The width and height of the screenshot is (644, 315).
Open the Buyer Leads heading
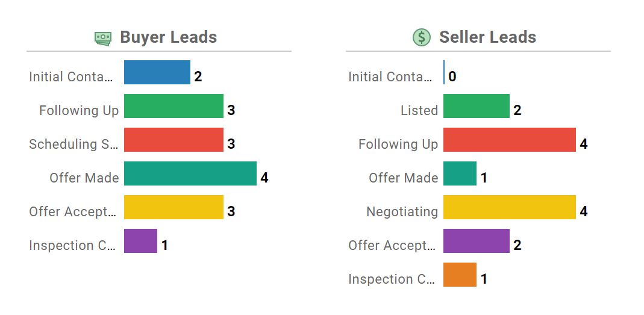pos(168,37)
